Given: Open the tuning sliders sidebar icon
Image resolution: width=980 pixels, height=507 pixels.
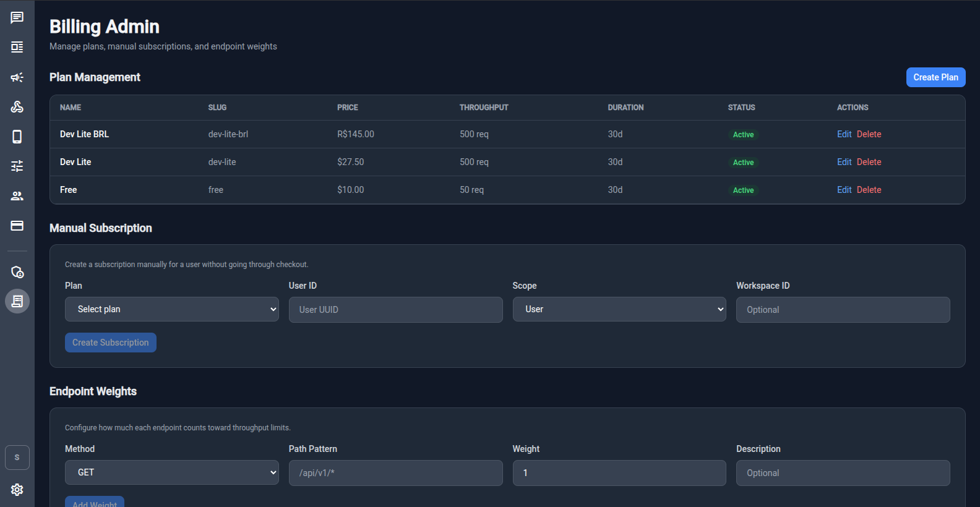Looking at the screenshot, I should click(17, 166).
